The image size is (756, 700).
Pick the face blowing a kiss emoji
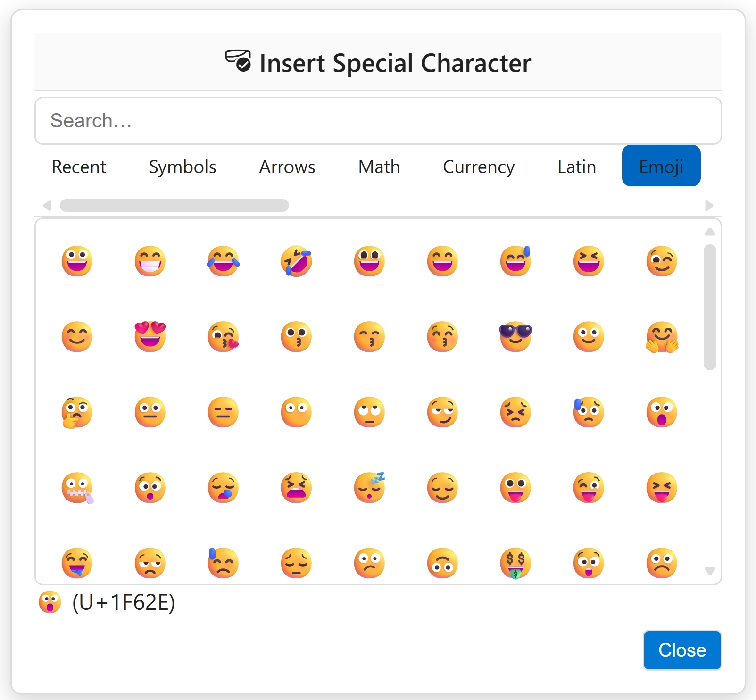(223, 336)
